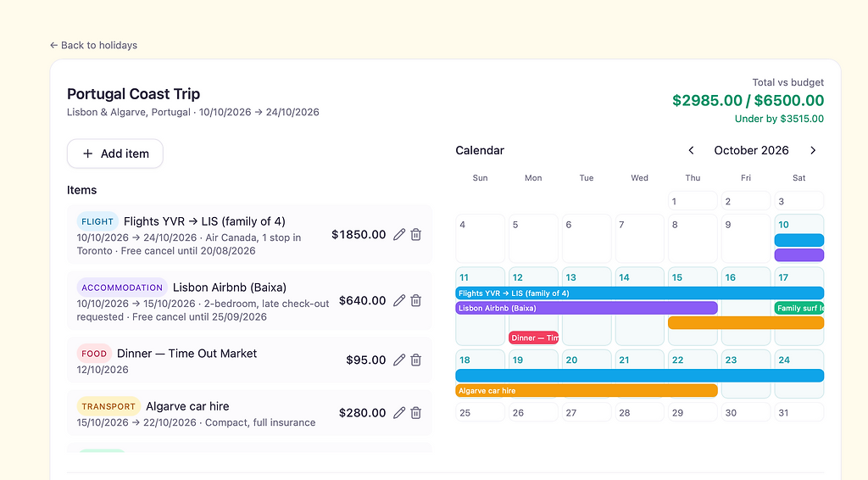The height and width of the screenshot is (480, 868).
Task: Select October 1 calendar cell
Action: (x=693, y=201)
